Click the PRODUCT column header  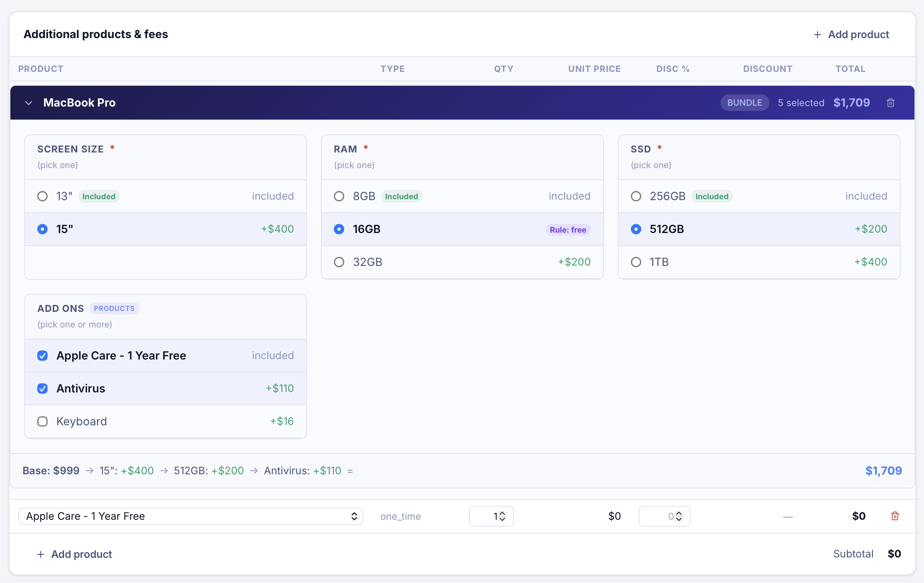pyautogui.click(x=41, y=69)
